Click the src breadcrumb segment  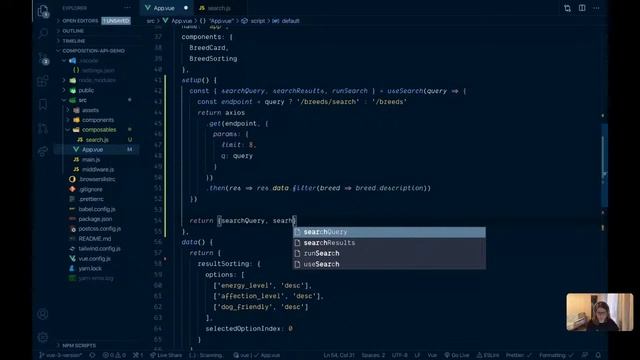tap(151, 21)
